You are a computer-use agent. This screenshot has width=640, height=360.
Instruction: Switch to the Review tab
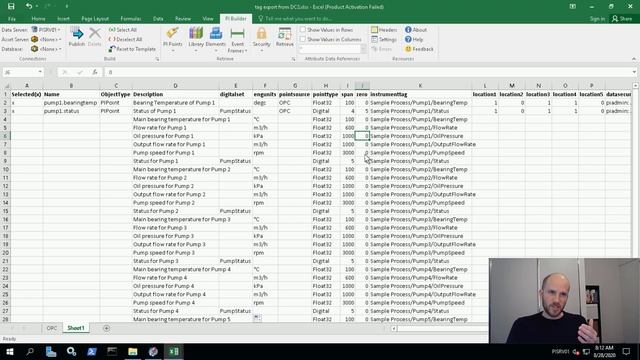pyautogui.click(x=183, y=19)
